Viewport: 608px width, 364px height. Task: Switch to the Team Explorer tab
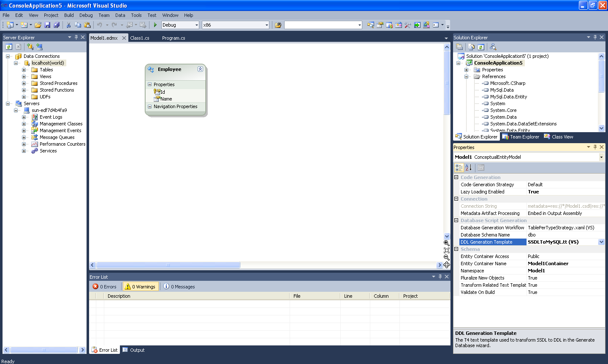click(x=520, y=136)
